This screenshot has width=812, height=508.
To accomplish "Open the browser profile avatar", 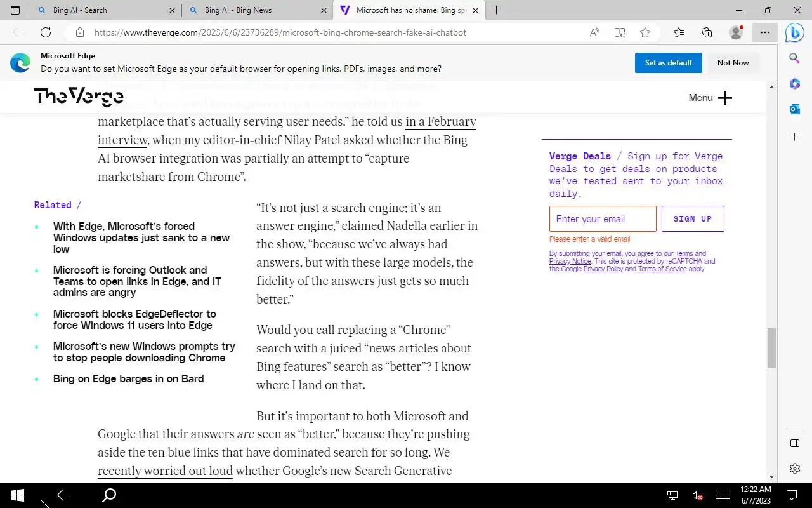I will coord(736,32).
